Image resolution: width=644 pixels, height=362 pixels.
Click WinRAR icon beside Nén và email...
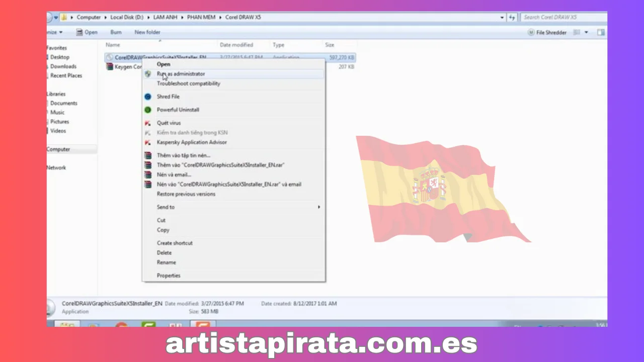coord(148,174)
